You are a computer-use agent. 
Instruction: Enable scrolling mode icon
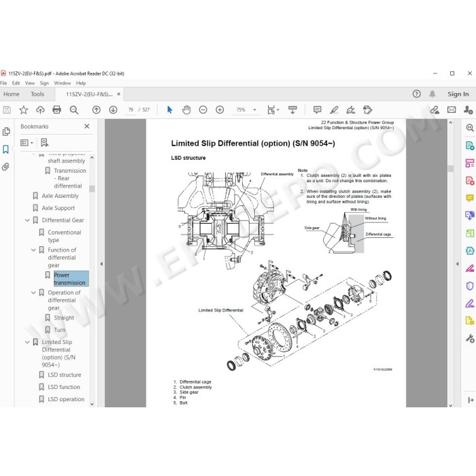tap(292, 110)
